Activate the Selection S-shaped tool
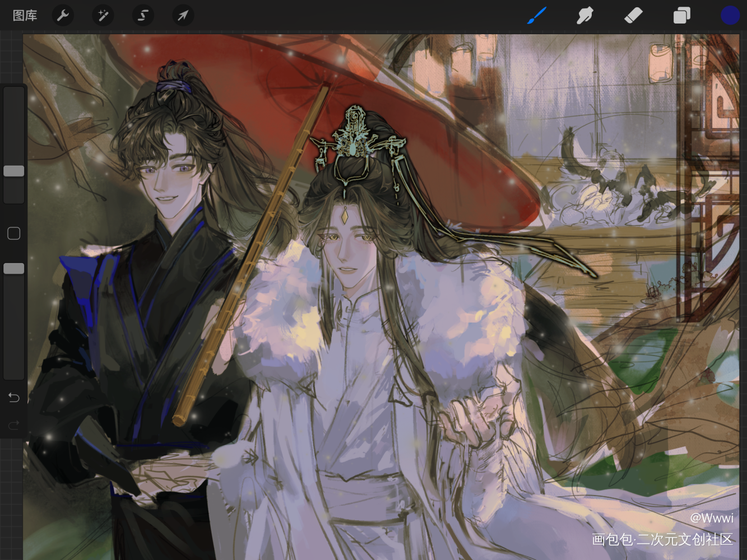 (x=143, y=16)
